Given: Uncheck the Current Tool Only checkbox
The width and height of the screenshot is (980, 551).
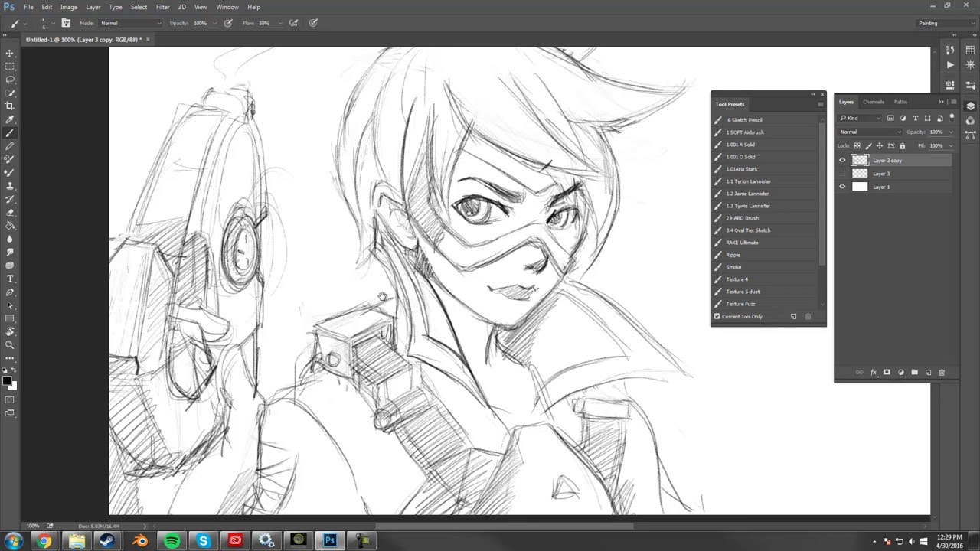Looking at the screenshot, I should click(x=717, y=316).
